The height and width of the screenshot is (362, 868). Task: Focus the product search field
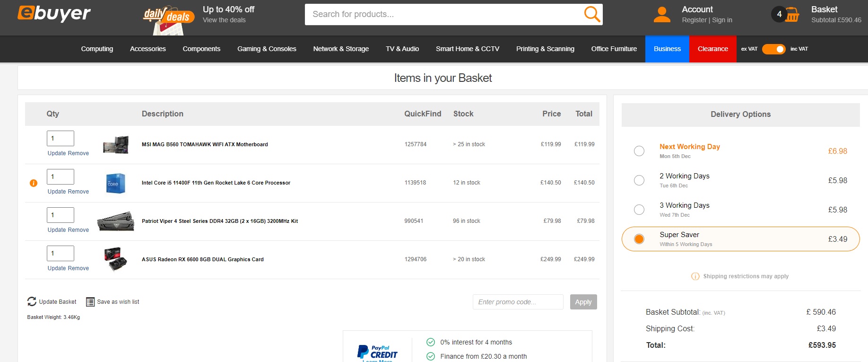pyautogui.click(x=444, y=14)
